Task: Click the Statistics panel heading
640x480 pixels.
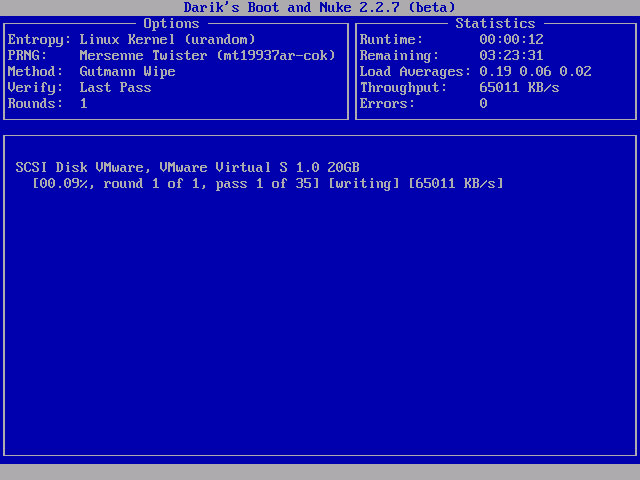Action: pos(495,24)
